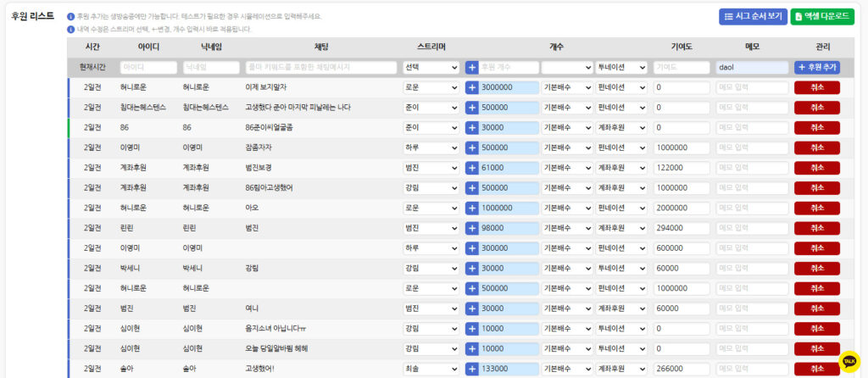This screenshot has height=378, width=868.
Task: Click the chat text 이제 보지말자
Action: pos(265,87)
